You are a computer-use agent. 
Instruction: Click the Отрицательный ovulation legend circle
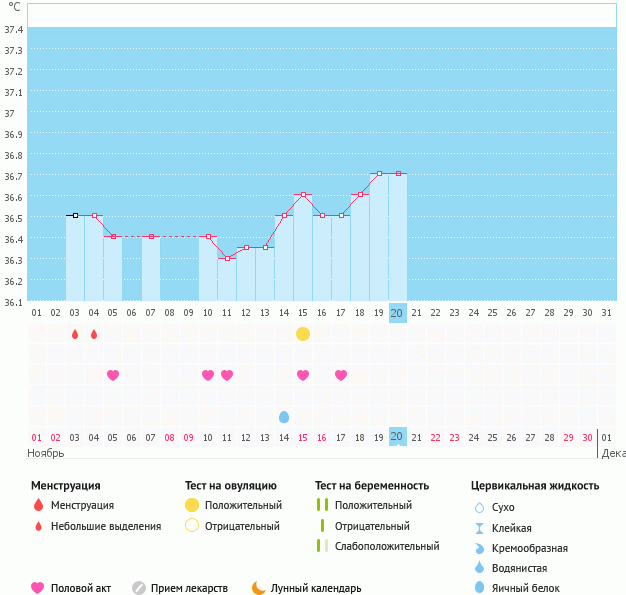(192, 526)
